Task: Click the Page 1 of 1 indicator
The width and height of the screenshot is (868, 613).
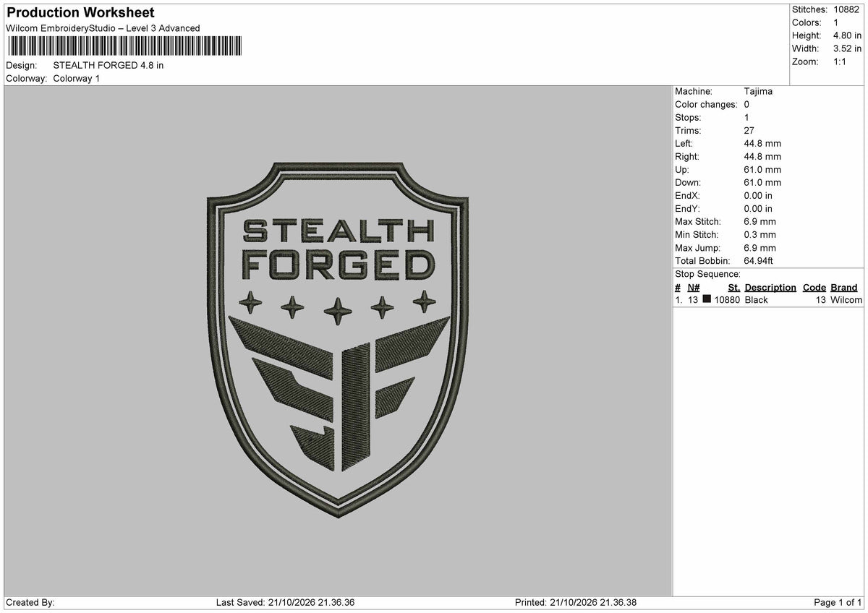Action: coord(838,602)
